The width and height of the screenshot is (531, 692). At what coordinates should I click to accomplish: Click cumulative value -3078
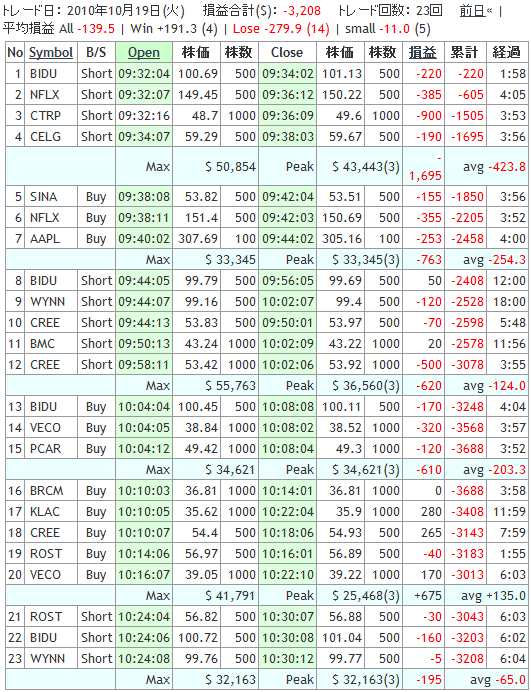(467, 365)
